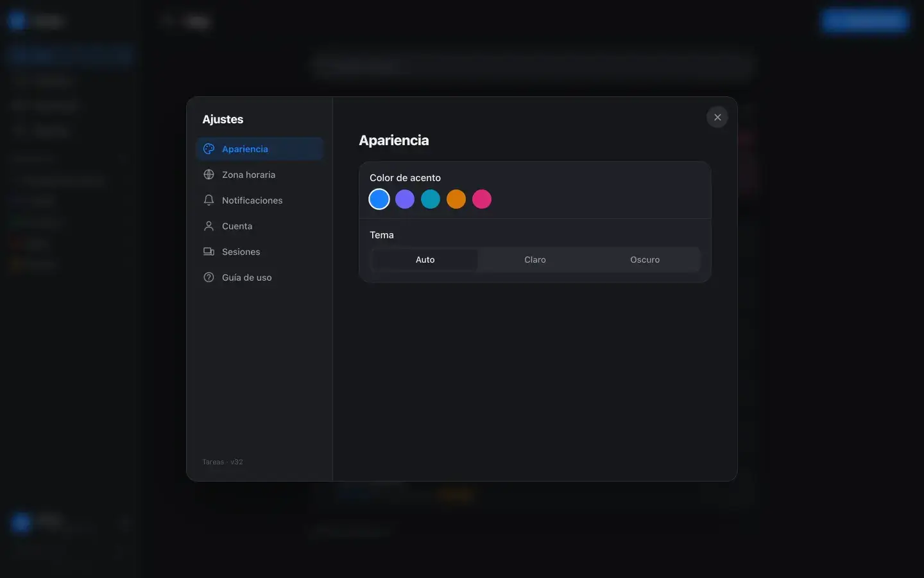924x578 pixels.
Task: Set theme to Auto
Action: coord(425,259)
